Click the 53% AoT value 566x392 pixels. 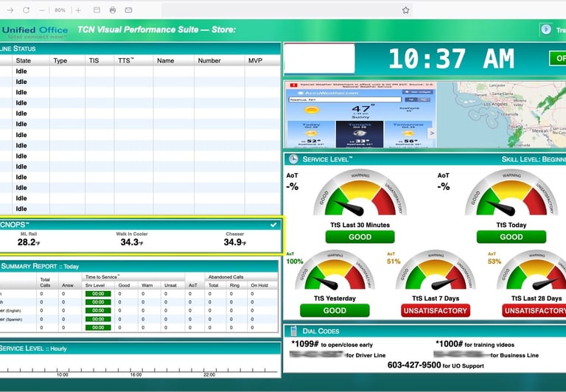click(x=495, y=262)
